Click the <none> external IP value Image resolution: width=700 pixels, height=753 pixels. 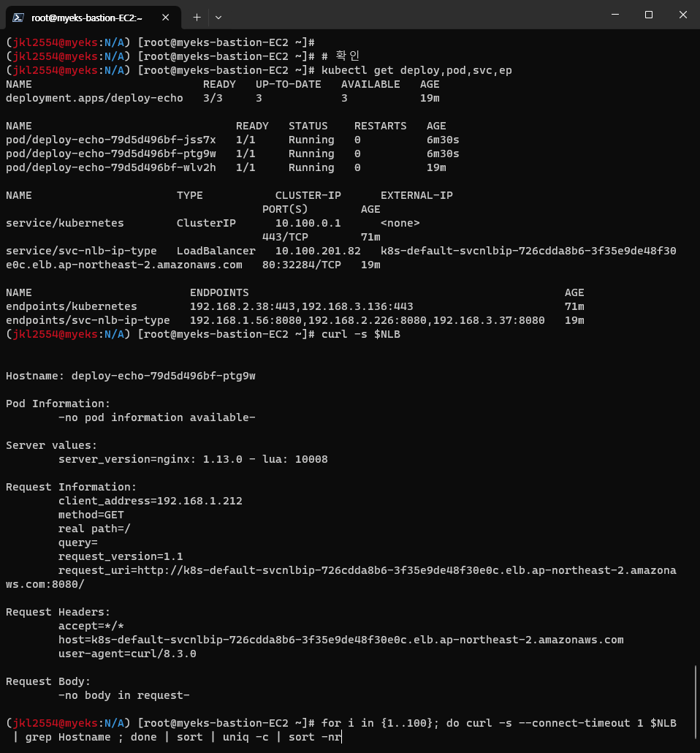[x=400, y=223]
